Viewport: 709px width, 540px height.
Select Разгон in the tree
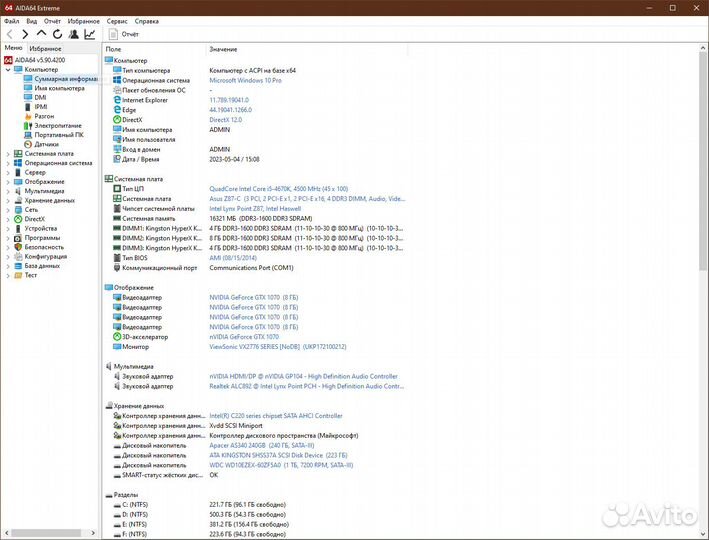44,116
